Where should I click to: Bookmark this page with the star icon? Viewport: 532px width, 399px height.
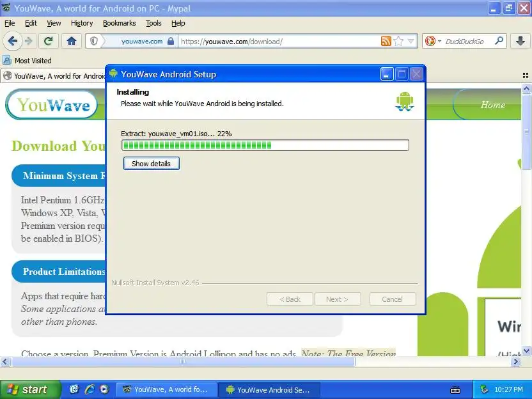[398, 42]
